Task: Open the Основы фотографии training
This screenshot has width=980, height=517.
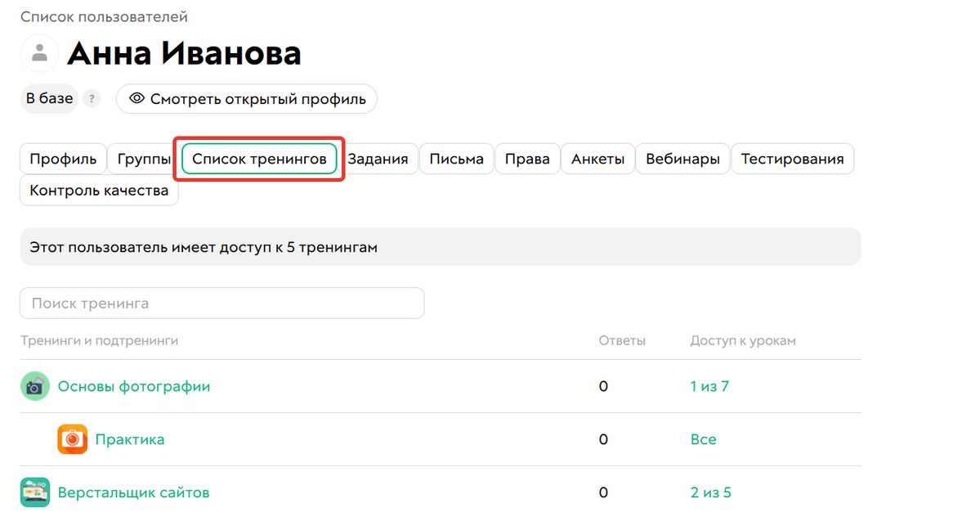Action: 135,385
